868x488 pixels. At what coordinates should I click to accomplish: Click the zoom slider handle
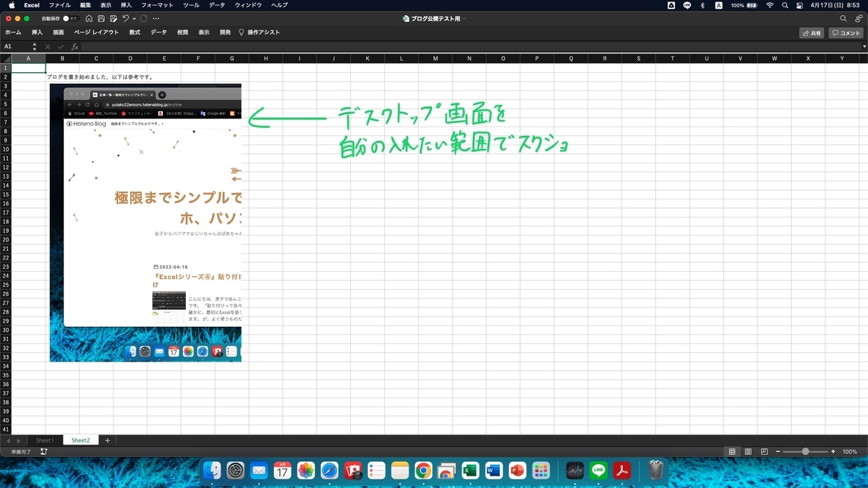pyautogui.click(x=806, y=451)
